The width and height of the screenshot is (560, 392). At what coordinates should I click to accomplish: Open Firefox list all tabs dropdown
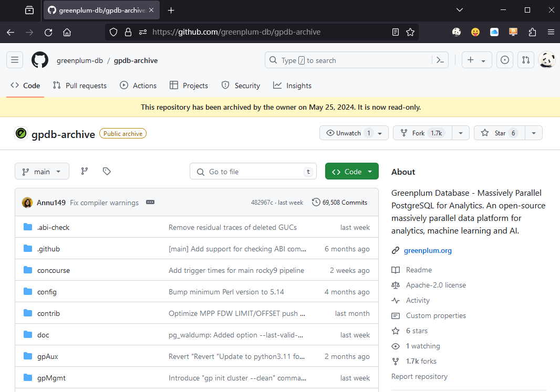click(x=460, y=10)
